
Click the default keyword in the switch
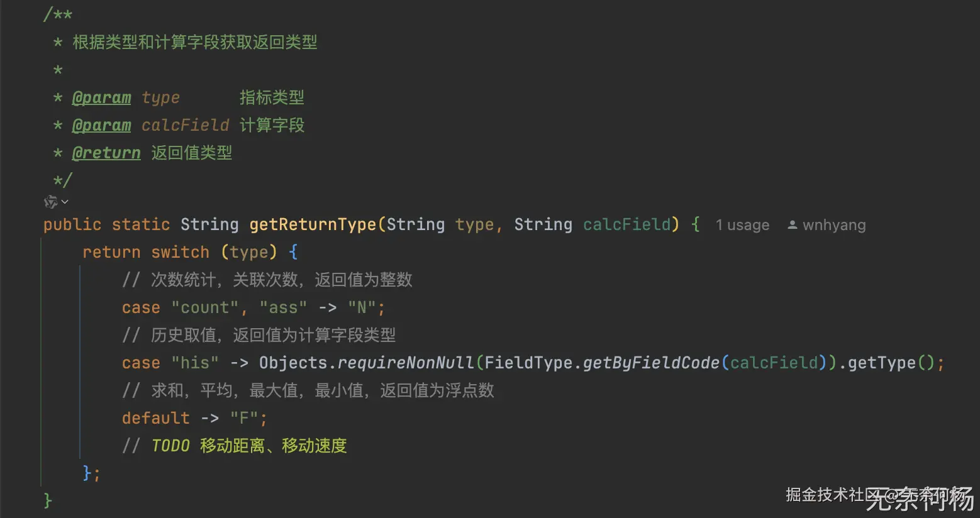155,418
